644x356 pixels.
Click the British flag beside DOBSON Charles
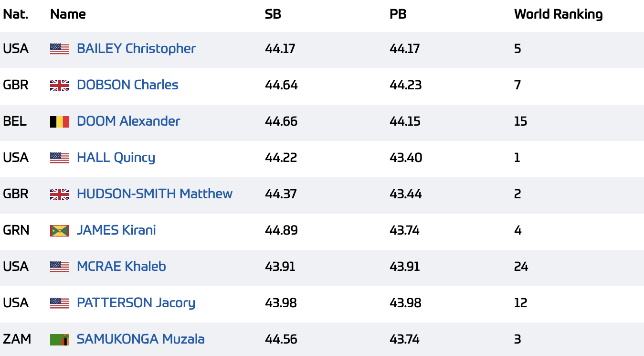tap(60, 85)
